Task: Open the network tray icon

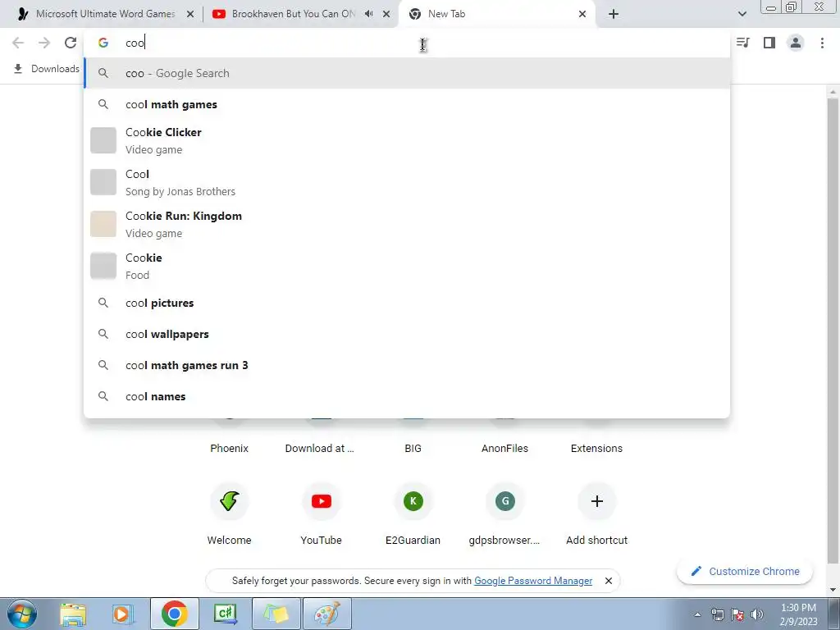Action: 717,614
